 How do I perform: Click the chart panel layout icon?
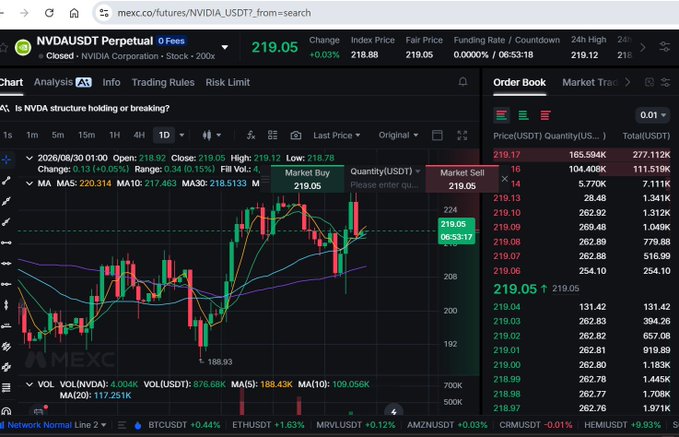(437, 135)
